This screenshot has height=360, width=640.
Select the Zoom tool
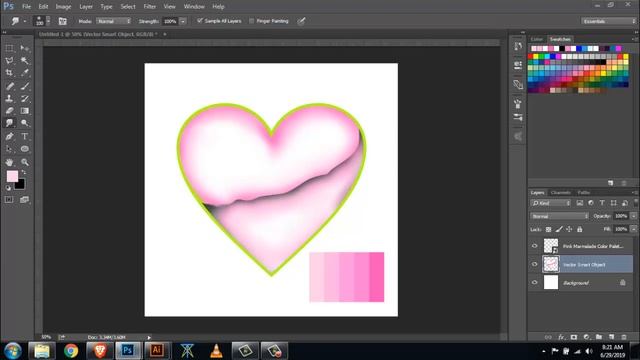click(x=25, y=162)
